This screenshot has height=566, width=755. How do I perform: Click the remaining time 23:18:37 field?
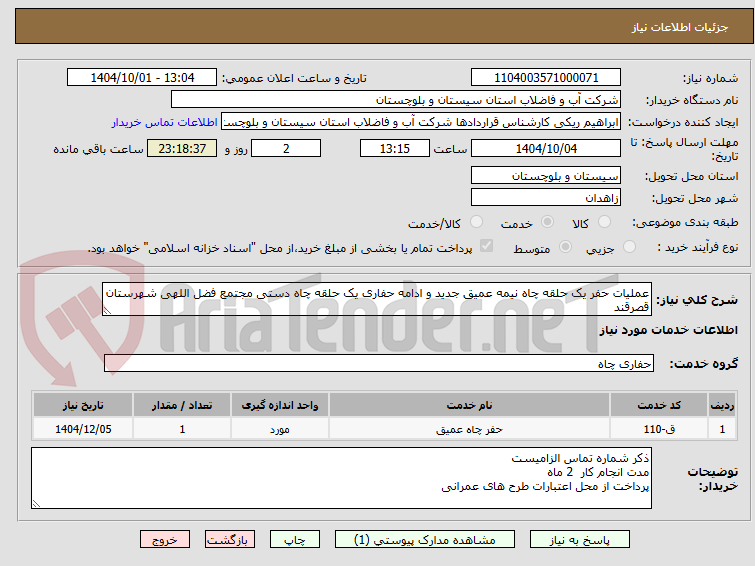click(182, 148)
